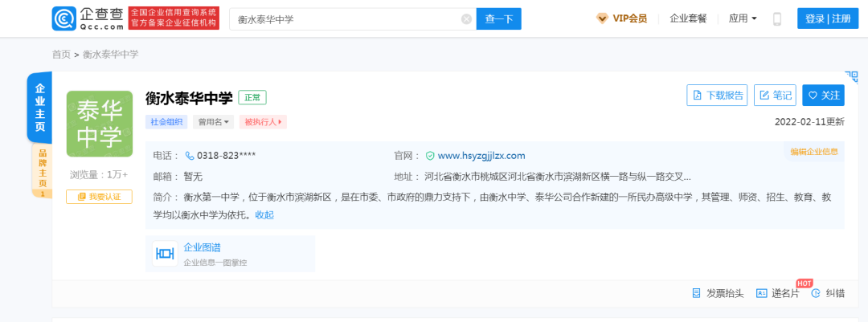868x322 pixels.
Task: Click the 企业图谱 graph icon
Action: pyautogui.click(x=165, y=254)
